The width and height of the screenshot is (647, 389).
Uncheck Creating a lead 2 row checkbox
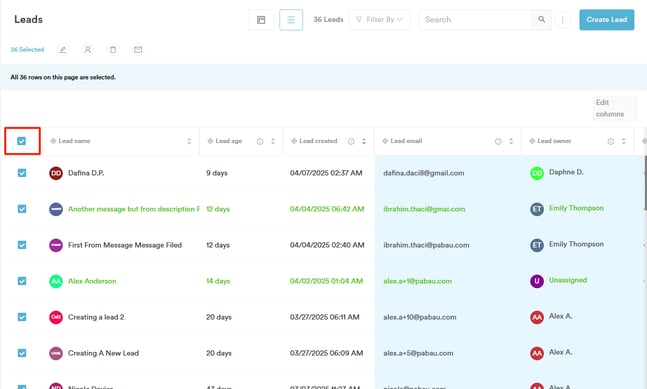[22, 317]
